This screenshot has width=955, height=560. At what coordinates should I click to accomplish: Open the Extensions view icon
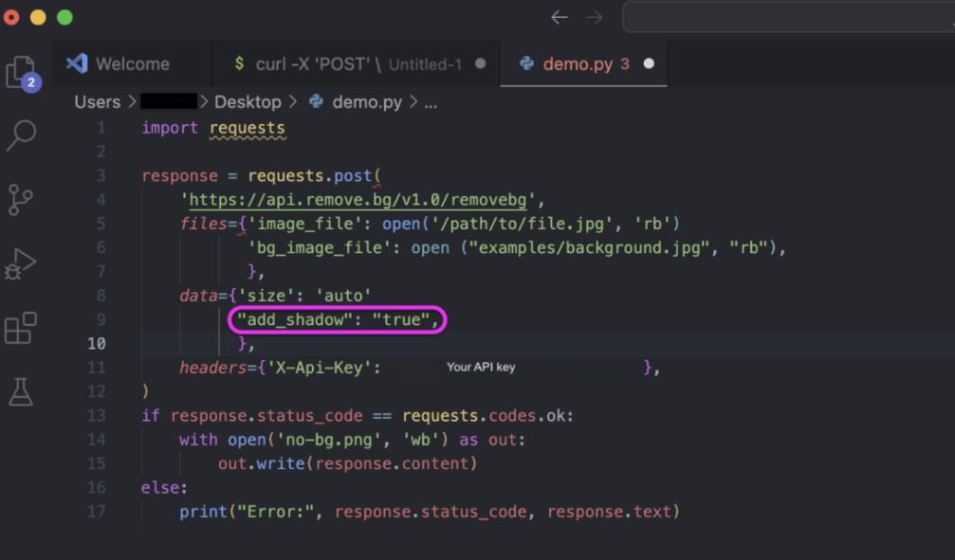click(21, 328)
